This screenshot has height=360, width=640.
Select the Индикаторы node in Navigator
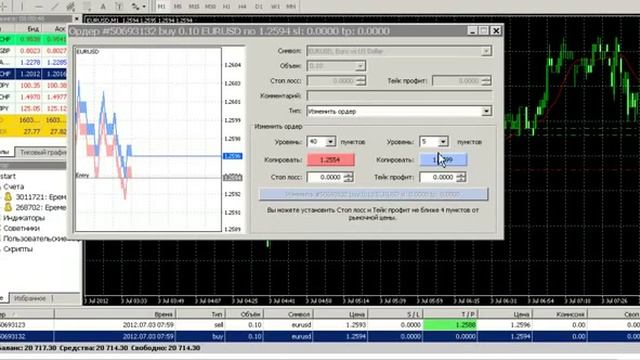pos(24,218)
